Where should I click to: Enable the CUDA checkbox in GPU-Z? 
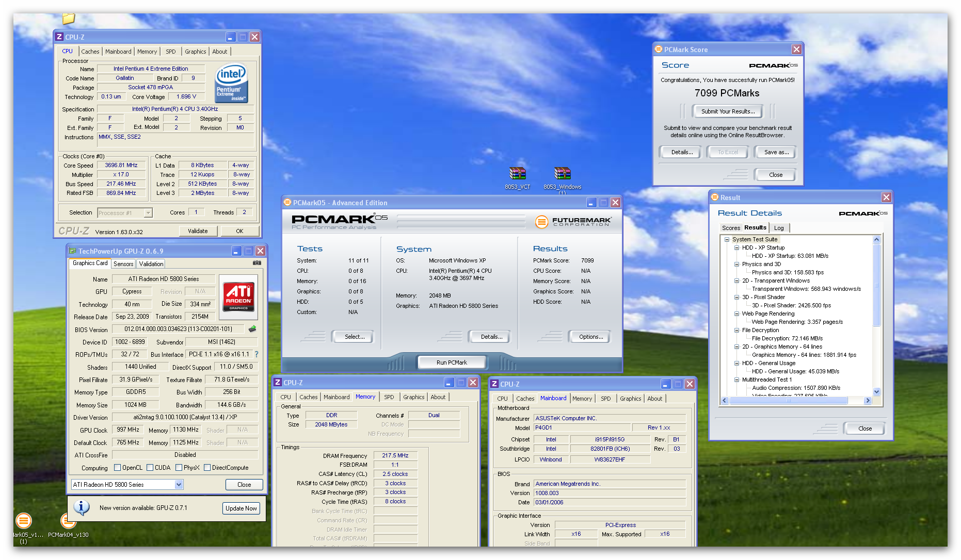(150, 468)
